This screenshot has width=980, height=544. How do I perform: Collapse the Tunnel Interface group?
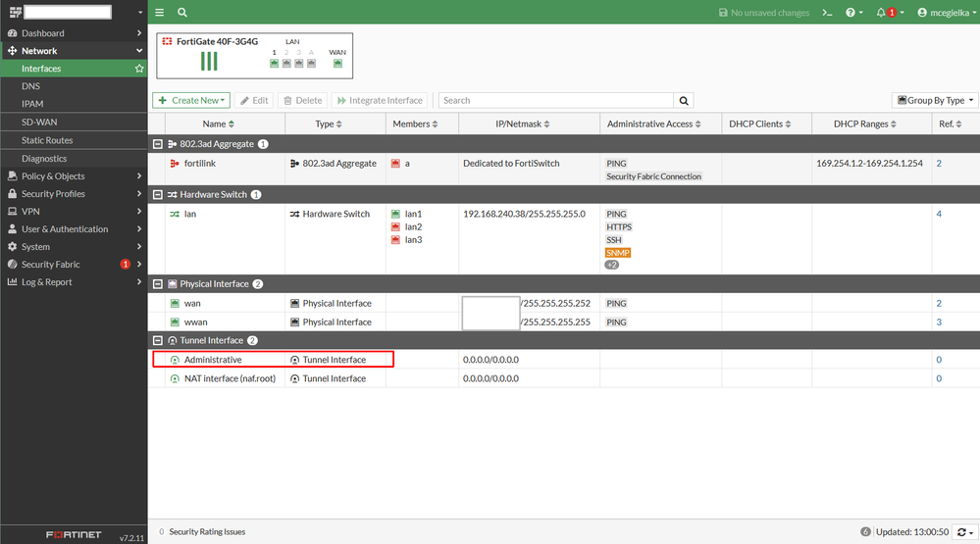158,340
